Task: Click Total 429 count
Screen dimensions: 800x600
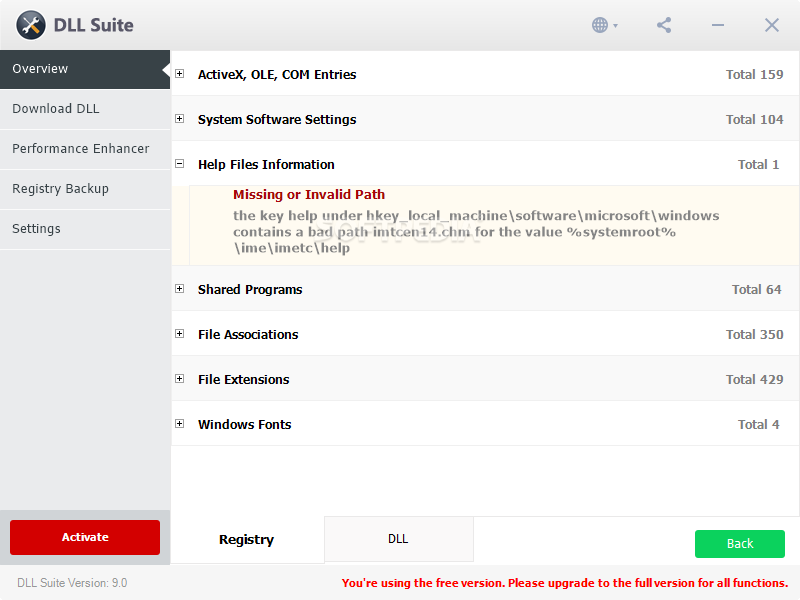Action: (754, 379)
